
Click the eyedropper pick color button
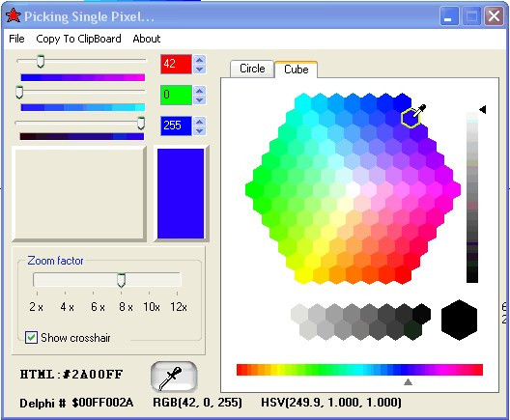click(x=174, y=377)
